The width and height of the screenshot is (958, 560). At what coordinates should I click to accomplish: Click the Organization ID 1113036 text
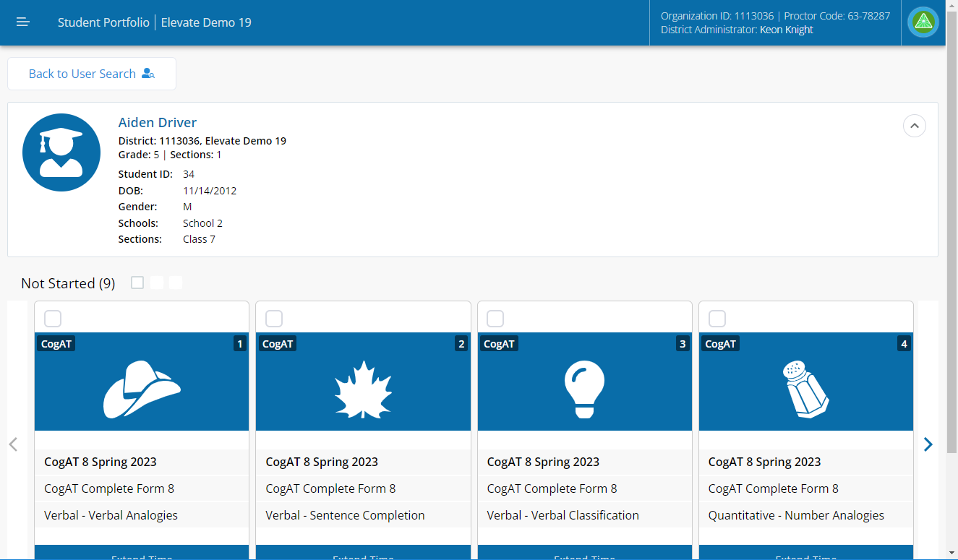(717, 16)
